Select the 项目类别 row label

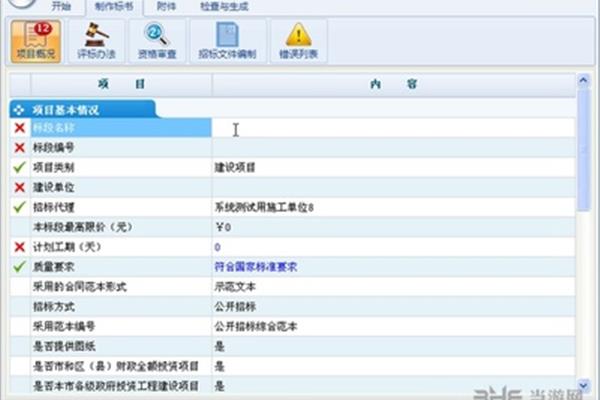[53, 167]
